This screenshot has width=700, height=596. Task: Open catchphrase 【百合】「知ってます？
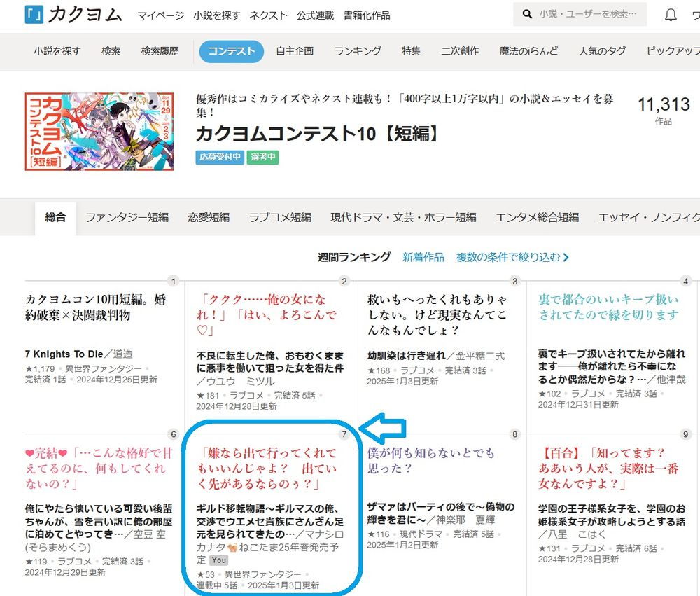(608, 469)
